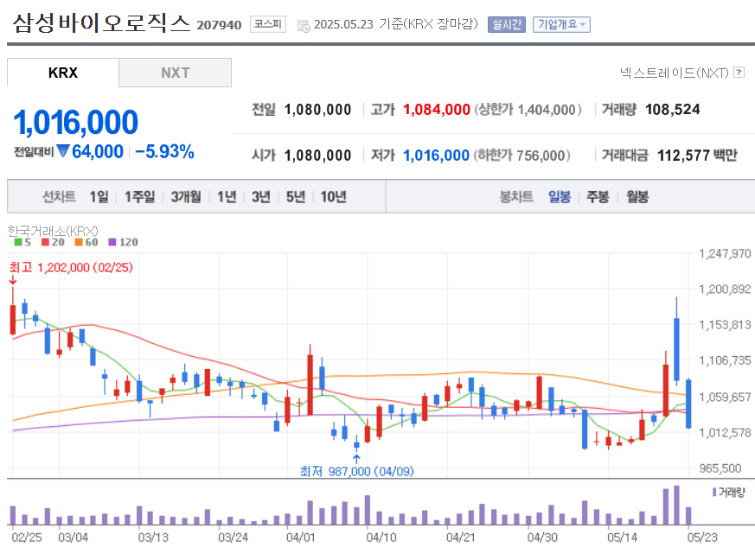Select the orange 60-day moving average legend
Screen dimensions: 755x560
[86, 242]
